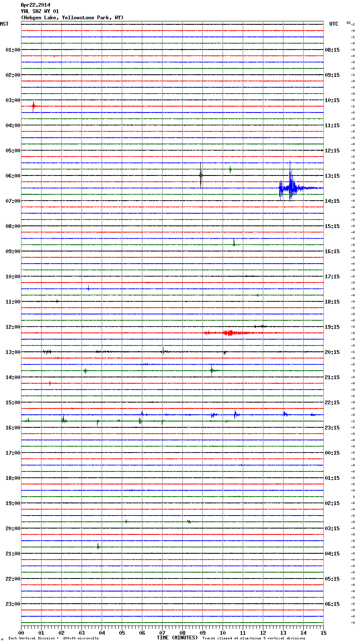The height and width of the screenshot is (644, 357).
Task: Click the 23:00 MST time label
Action: click(x=13, y=604)
